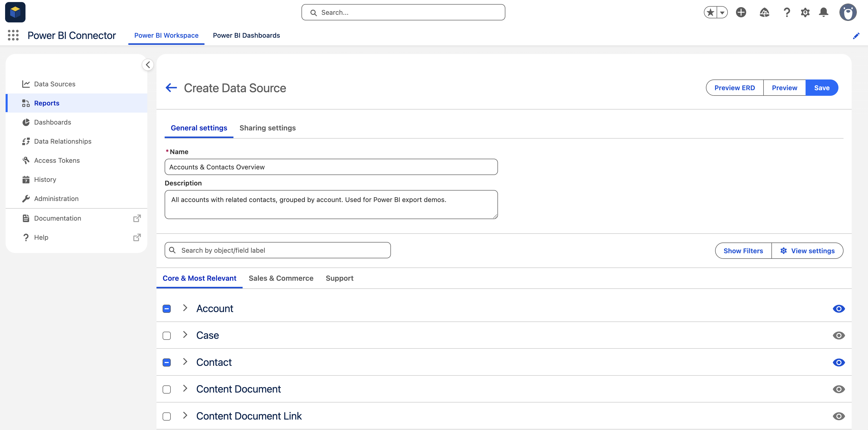Check the Content Document checkbox
The height and width of the screenshot is (430, 868).
pyautogui.click(x=167, y=389)
